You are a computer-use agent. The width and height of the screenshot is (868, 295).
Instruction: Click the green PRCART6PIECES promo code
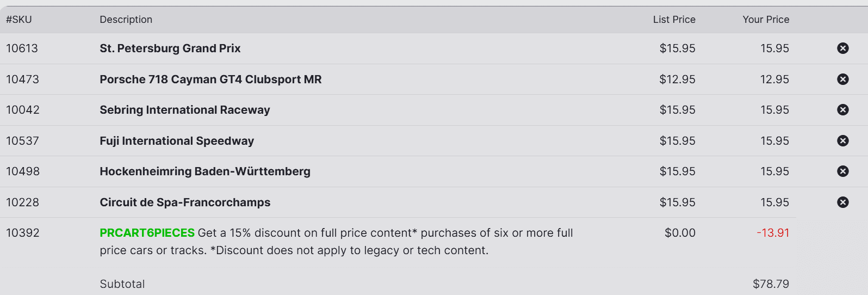click(x=147, y=233)
